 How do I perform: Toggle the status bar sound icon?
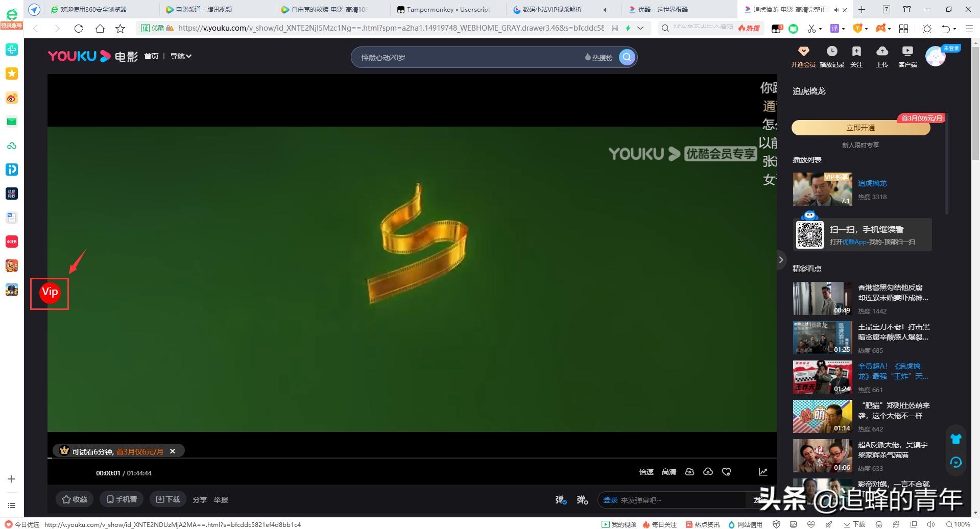pos(930,524)
